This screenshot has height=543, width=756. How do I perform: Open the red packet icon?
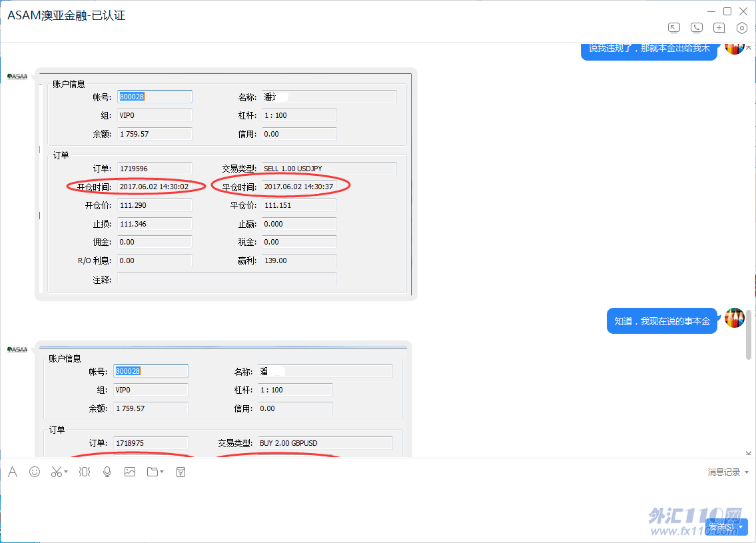181,472
